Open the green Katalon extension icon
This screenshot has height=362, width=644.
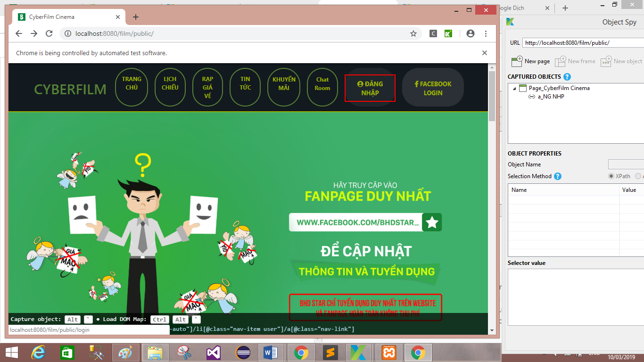tap(449, 33)
